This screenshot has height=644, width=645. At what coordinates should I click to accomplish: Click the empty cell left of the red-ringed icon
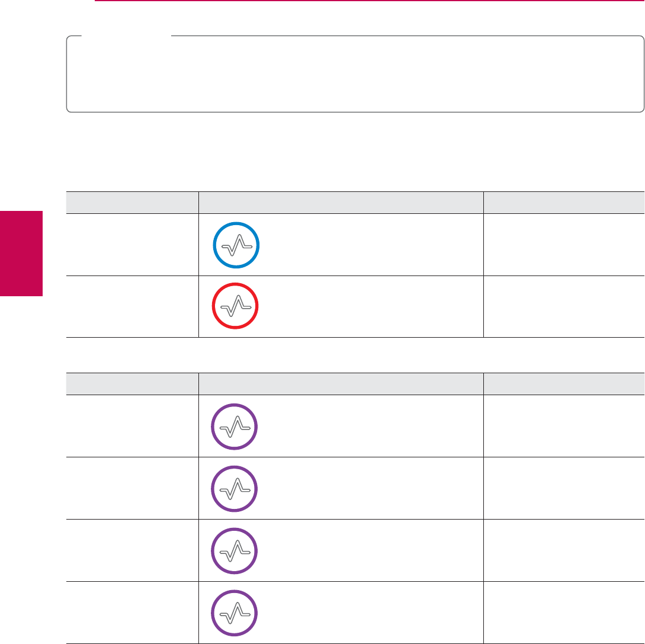(131, 307)
